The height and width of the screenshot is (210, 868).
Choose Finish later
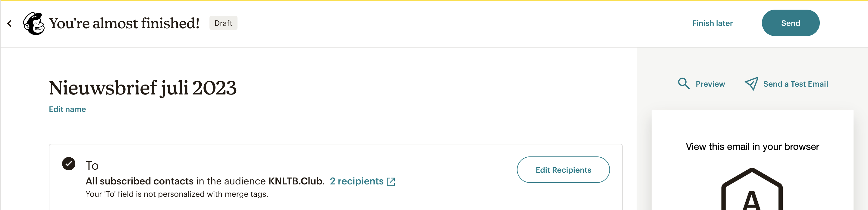coord(712,23)
